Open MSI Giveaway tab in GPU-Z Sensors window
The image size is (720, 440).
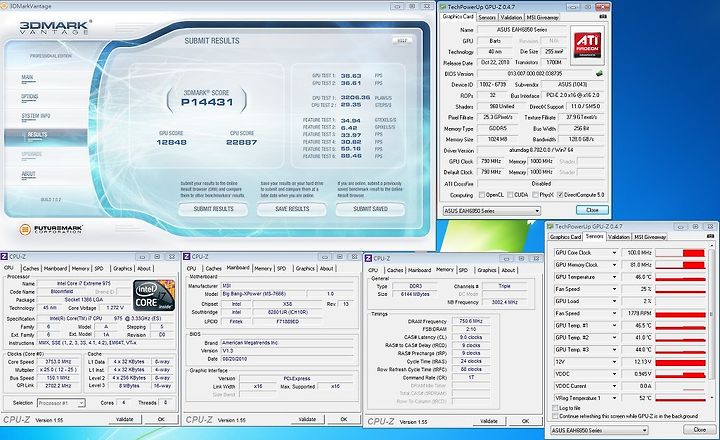[650, 237]
